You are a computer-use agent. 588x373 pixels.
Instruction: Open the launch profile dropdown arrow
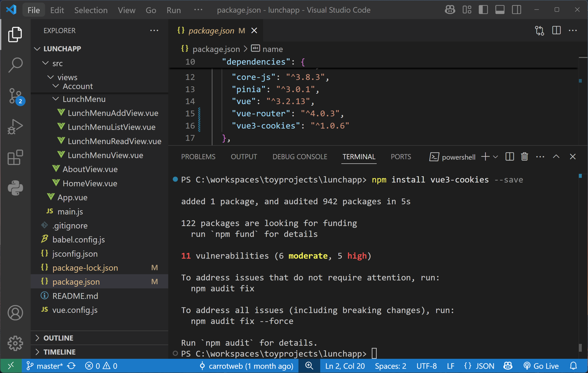(495, 157)
